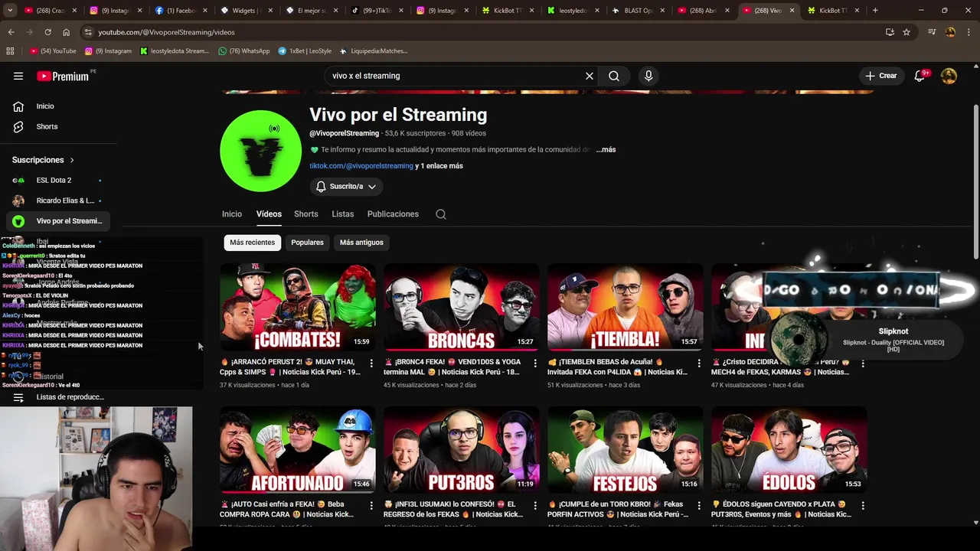Open the ¡TIEMBLA! video thumbnail

626,307
